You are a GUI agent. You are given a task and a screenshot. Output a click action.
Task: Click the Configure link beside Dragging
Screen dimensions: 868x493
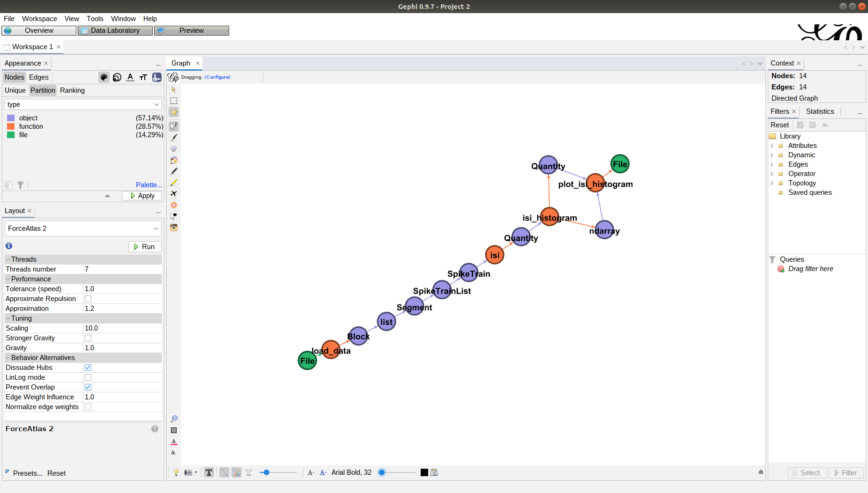(x=217, y=77)
